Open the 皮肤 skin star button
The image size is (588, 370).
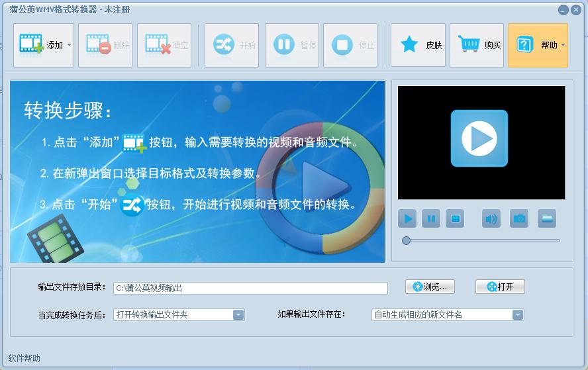pos(418,46)
